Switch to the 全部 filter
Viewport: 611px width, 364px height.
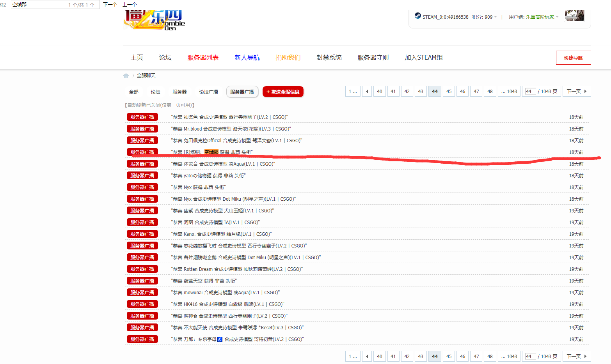[134, 92]
